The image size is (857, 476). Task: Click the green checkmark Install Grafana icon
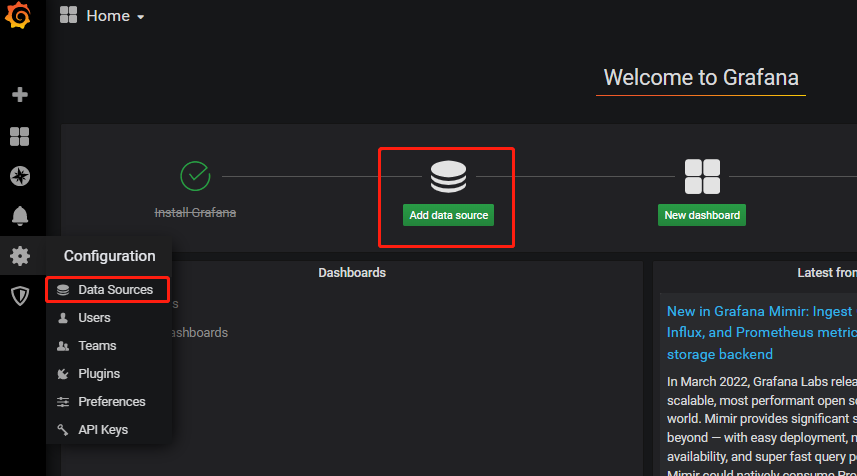(195, 176)
